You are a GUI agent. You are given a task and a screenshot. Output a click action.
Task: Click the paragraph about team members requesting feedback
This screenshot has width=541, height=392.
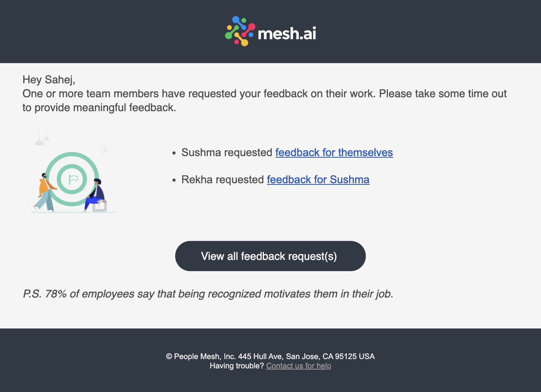tap(264, 101)
